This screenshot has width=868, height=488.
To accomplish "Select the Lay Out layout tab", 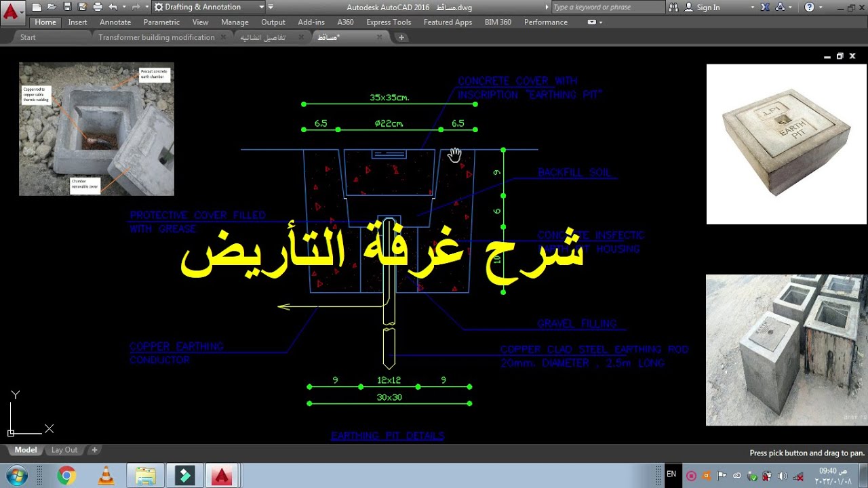I will pyautogui.click(x=64, y=450).
